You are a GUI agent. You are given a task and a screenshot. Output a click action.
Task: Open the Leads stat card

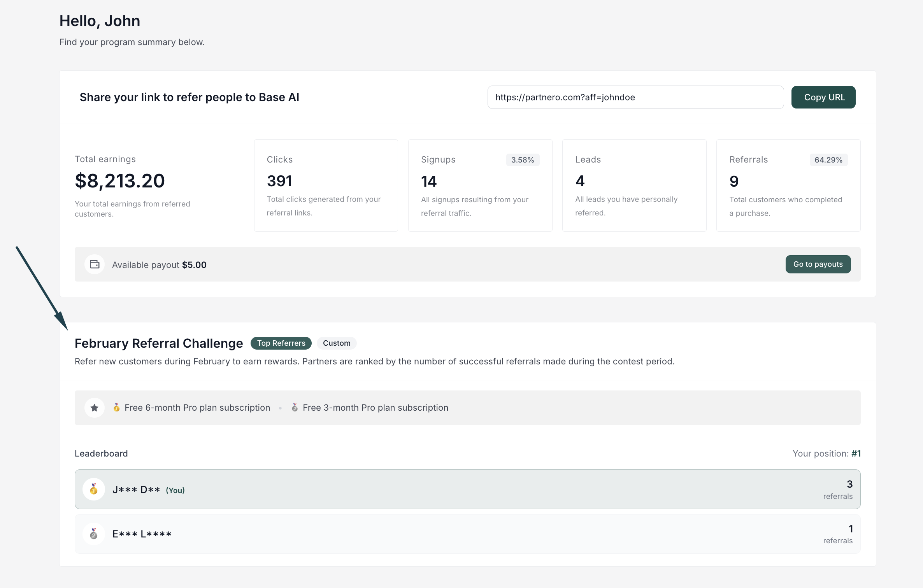(634, 185)
